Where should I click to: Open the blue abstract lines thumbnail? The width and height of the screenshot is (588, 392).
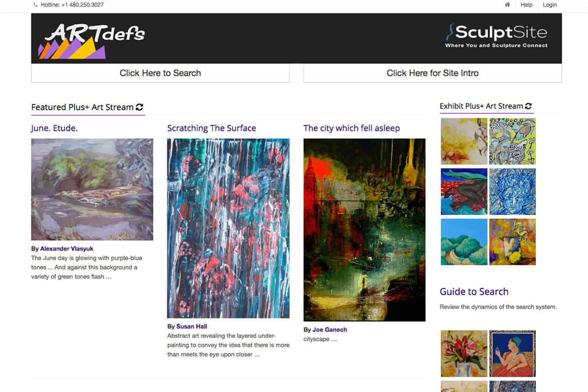(513, 192)
